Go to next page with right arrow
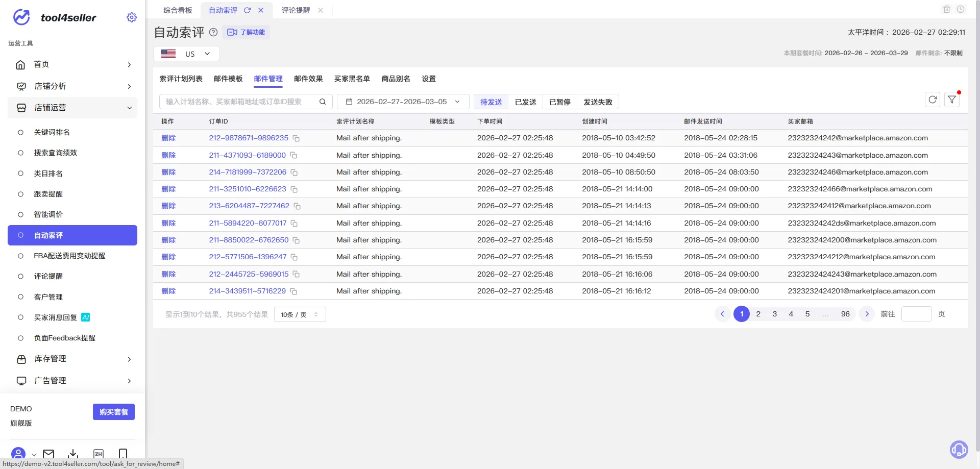This screenshot has height=469, width=980. tap(867, 314)
